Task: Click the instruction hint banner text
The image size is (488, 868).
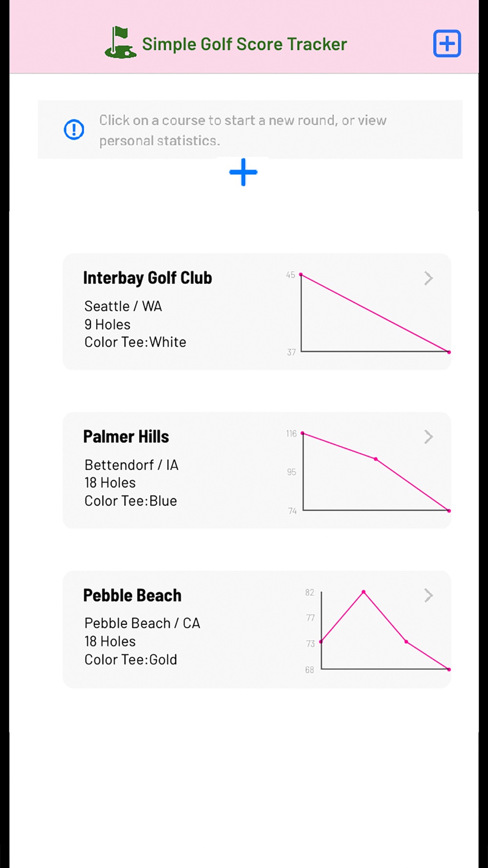Action: (243, 130)
